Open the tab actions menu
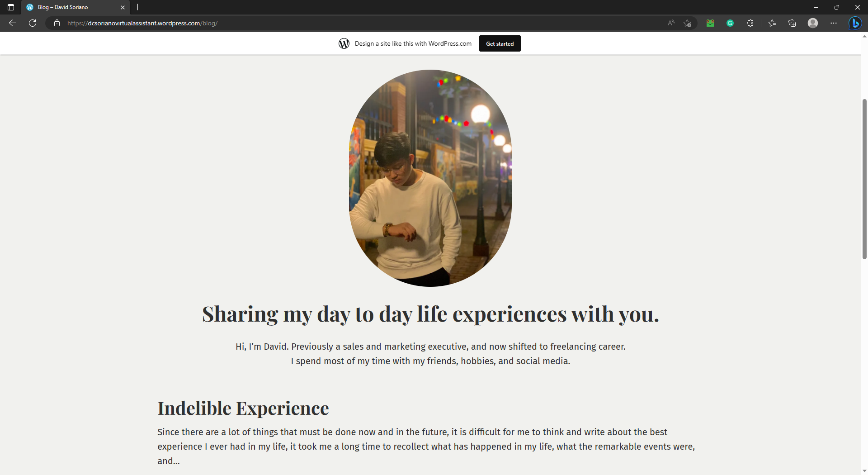 (11, 7)
